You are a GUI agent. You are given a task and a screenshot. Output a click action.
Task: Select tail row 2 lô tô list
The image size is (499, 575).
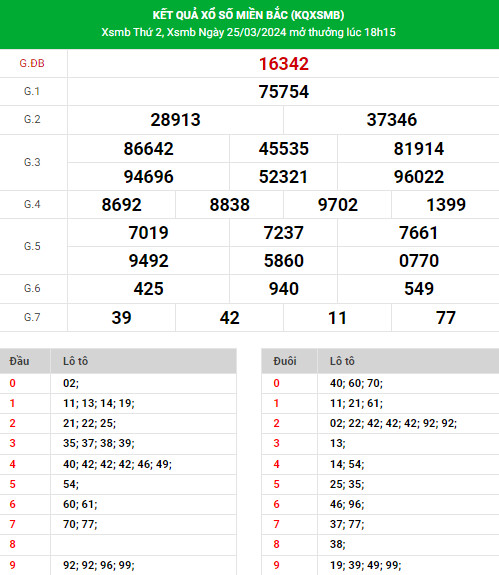(393, 423)
